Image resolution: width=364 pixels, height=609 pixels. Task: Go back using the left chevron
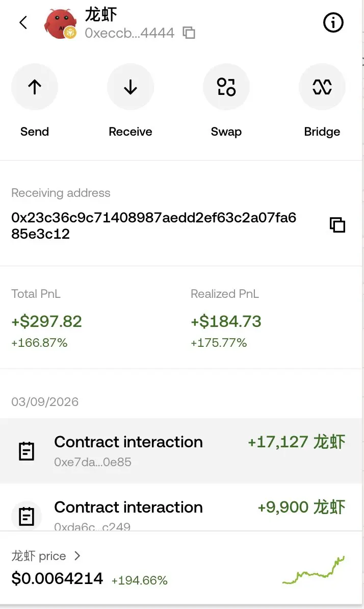(x=23, y=22)
